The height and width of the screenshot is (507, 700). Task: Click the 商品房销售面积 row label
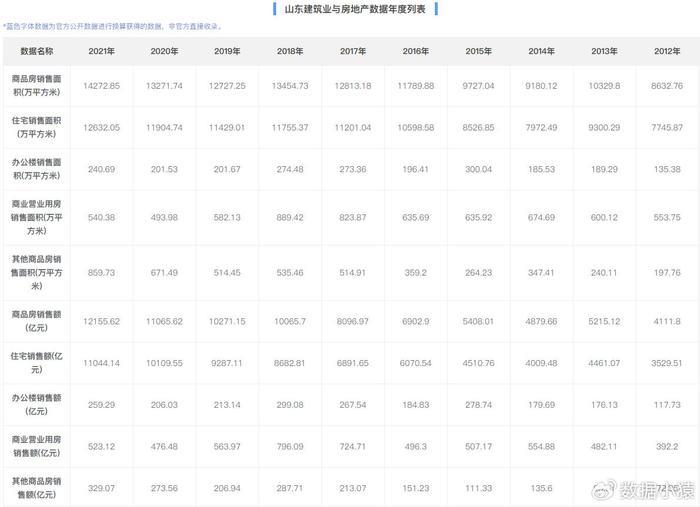click(38, 87)
